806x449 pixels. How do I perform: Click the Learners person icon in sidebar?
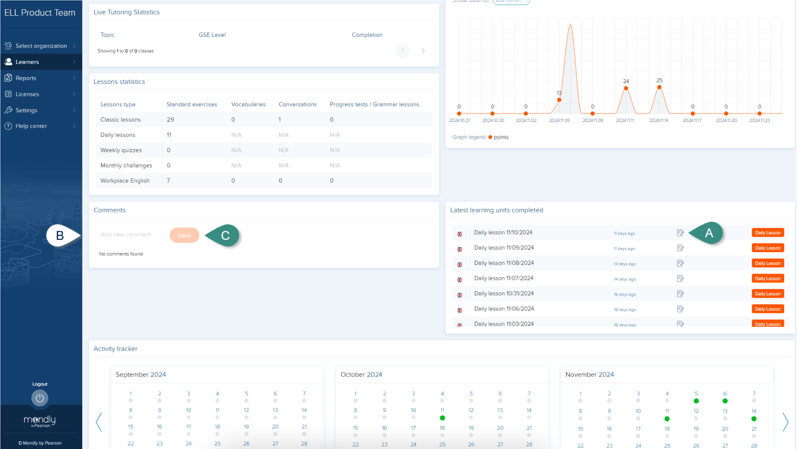[9, 62]
